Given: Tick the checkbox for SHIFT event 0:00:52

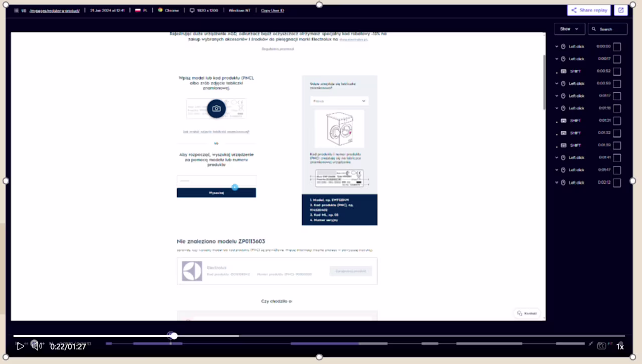Looking at the screenshot, I should (617, 71).
